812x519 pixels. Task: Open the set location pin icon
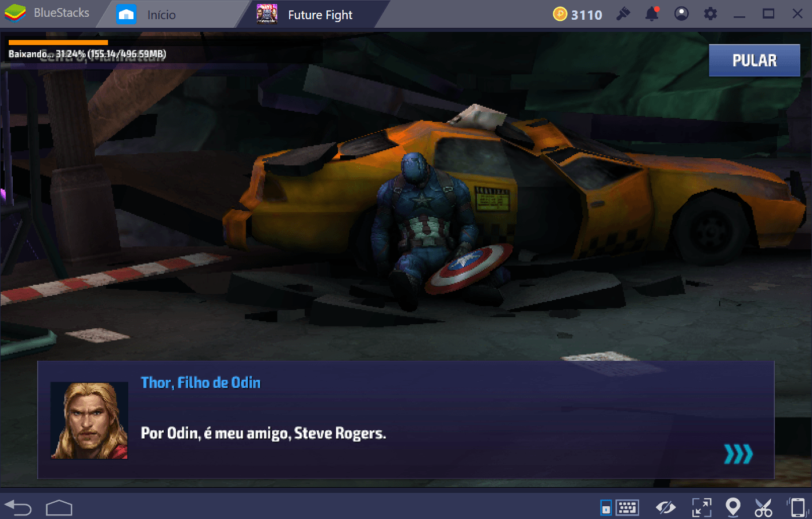coord(734,507)
